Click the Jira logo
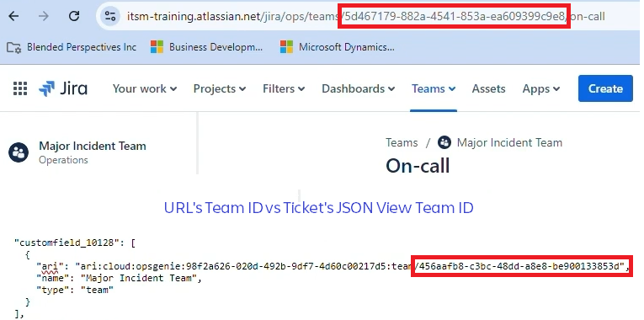 pos(63,88)
